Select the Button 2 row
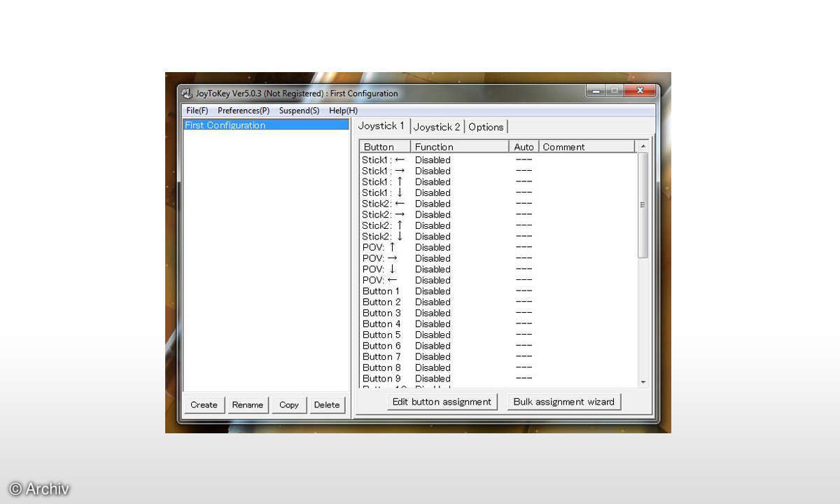This screenshot has width=840, height=504. tap(498, 302)
